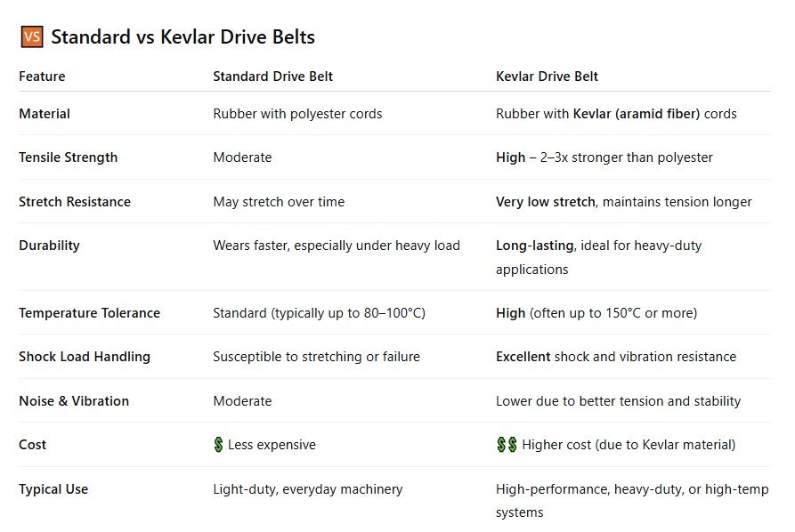Click the Less expensive cell text
795x532 pixels.
tap(272, 445)
